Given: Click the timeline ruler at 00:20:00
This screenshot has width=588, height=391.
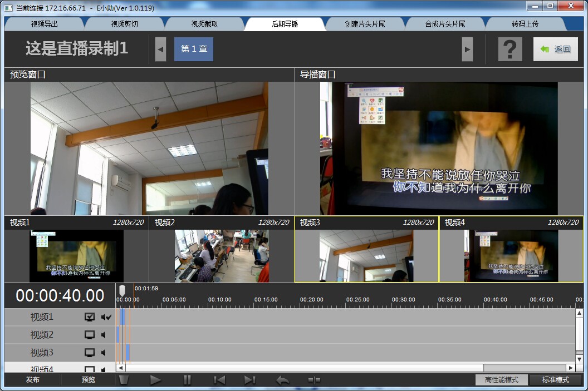Looking at the screenshot, I should (x=312, y=300).
